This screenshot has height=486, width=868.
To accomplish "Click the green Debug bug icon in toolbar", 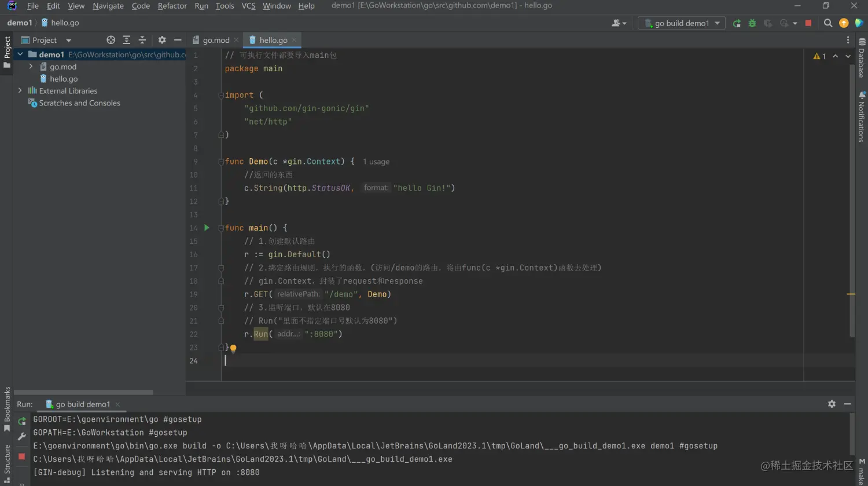I will 752,23.
